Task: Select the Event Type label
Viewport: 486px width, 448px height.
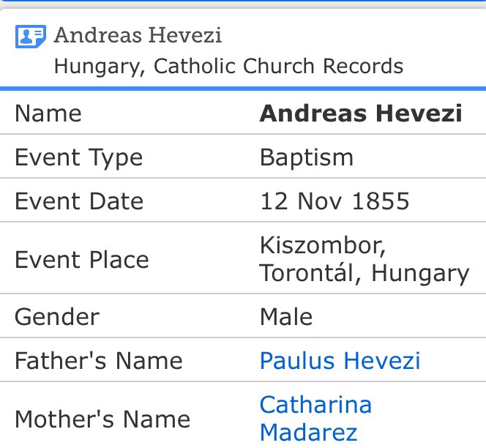Action: (78, 157)
